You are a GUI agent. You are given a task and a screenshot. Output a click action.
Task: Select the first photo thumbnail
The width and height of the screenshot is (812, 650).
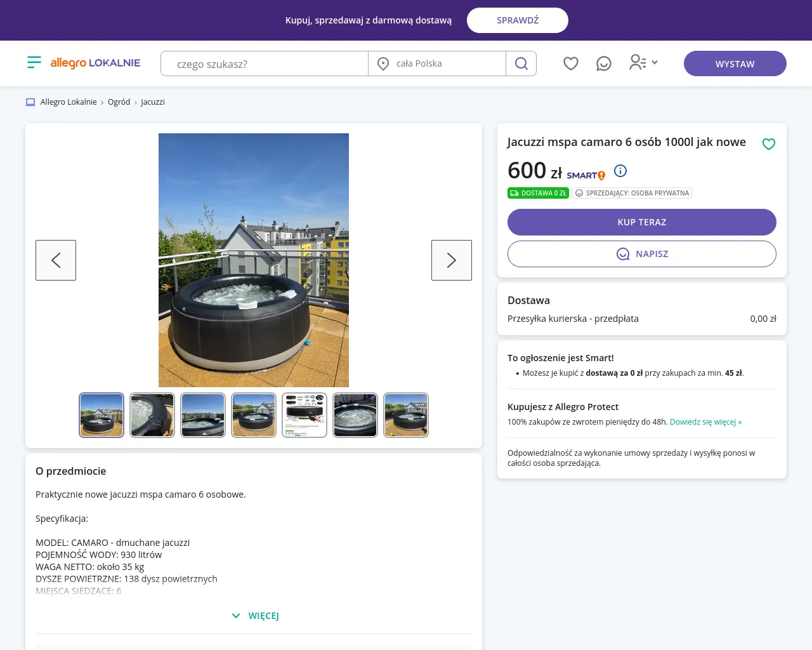[x=101, y=415]
